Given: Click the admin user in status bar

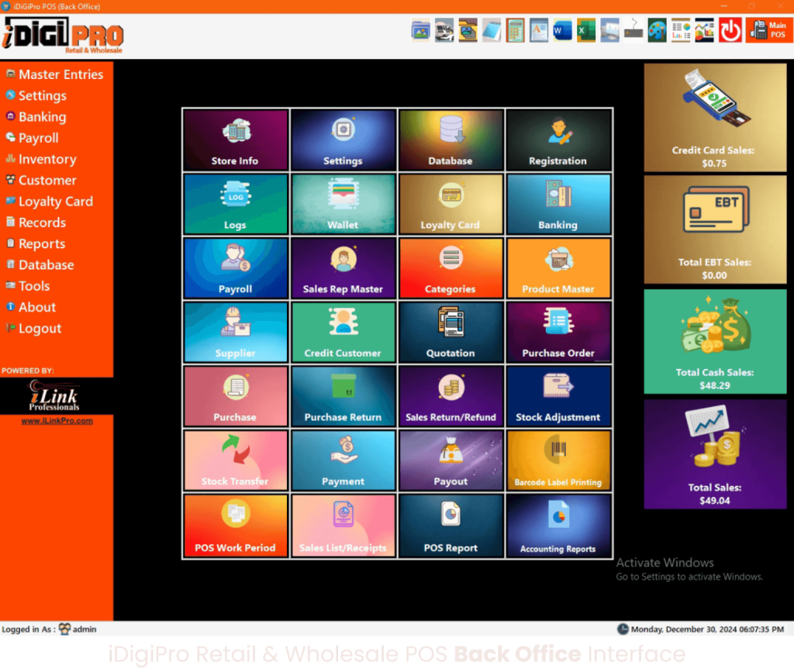Looking at the screenshot, I should click(78, 629).
